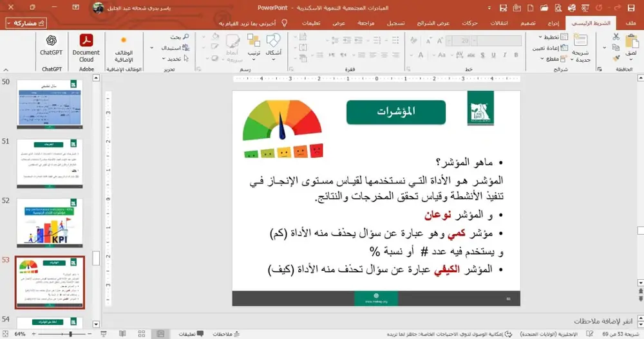Open the Paste options arrow
This screenshot has width=644, height=339.
(x=632, y=59)
